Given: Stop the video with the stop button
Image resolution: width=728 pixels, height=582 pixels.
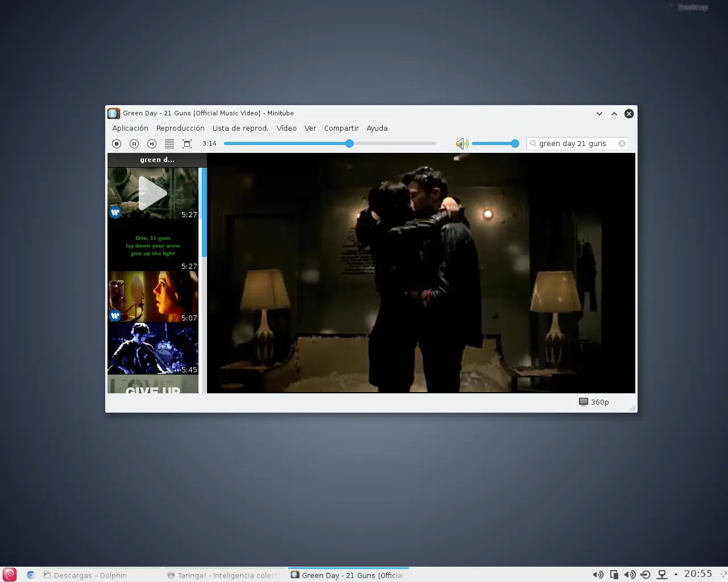Looking at the screenshot, I should pyautogui.click(x=117, y=144).
